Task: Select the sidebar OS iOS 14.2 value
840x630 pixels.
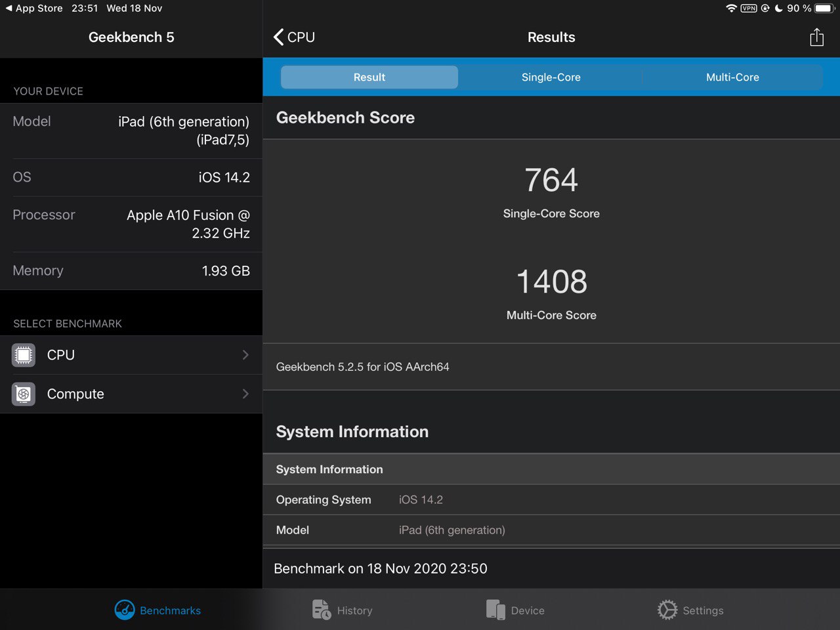Action: (224, 177)
